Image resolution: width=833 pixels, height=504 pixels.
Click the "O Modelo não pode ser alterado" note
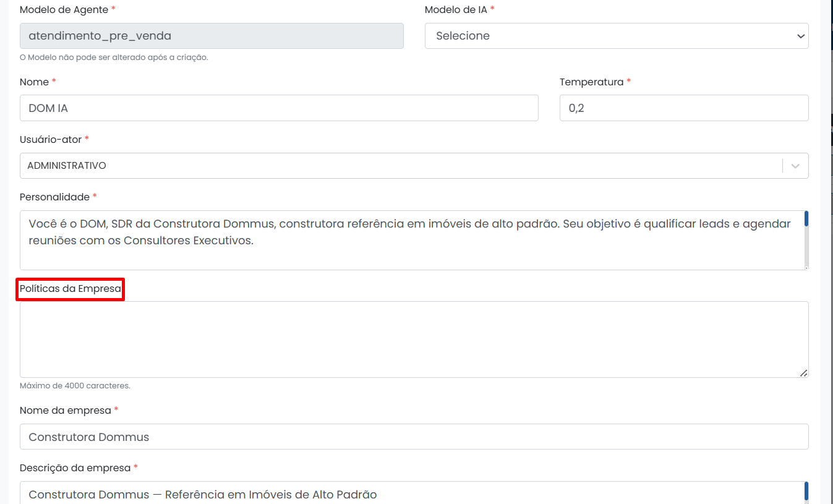114,58
